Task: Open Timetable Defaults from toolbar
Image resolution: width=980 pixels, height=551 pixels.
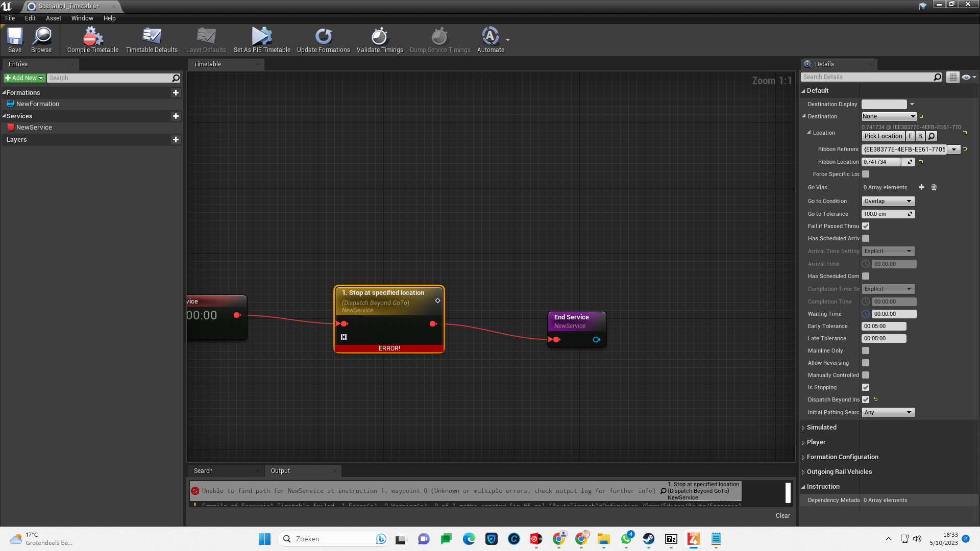Action: [152, 37]
